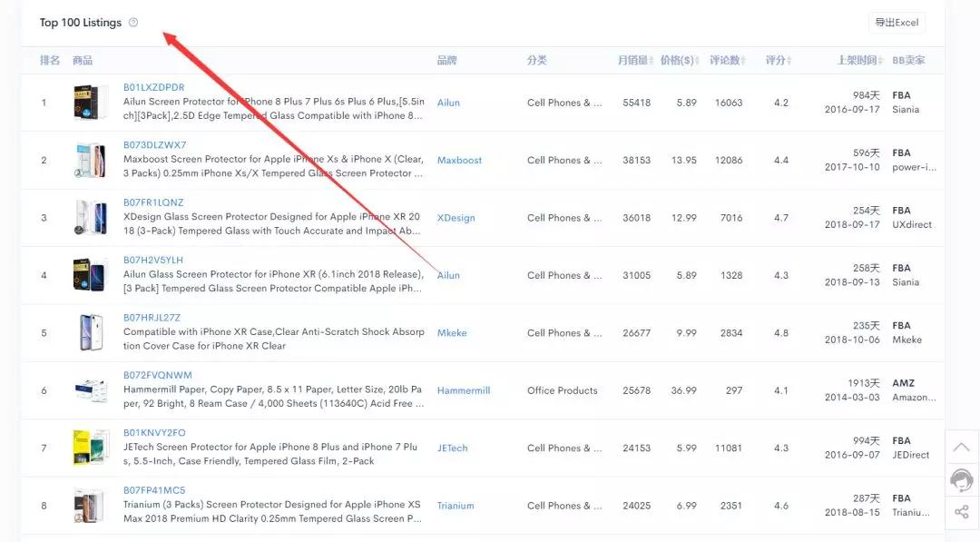Click the Trianium brand link
This screenshot has width=980, height=542.
coord(456,506)
